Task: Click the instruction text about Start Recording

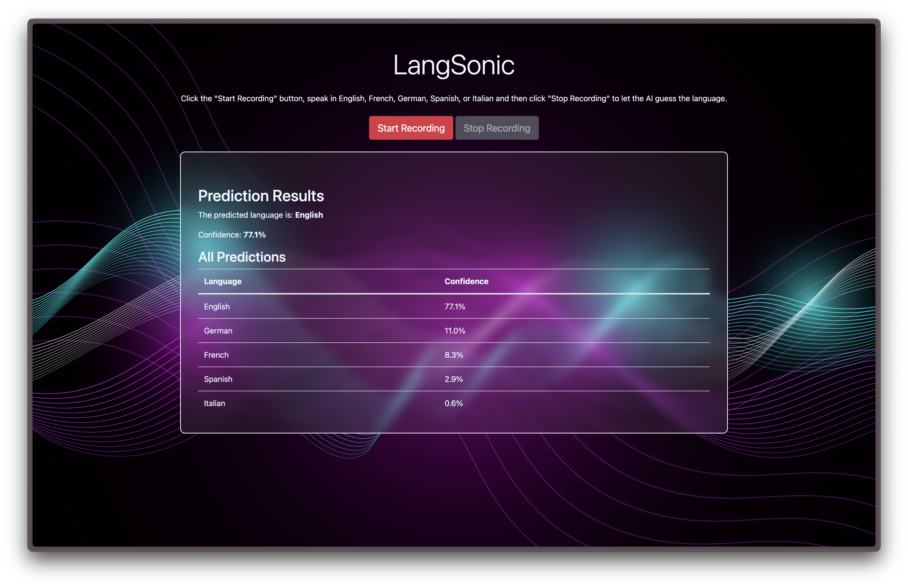Action: (454, 98)
